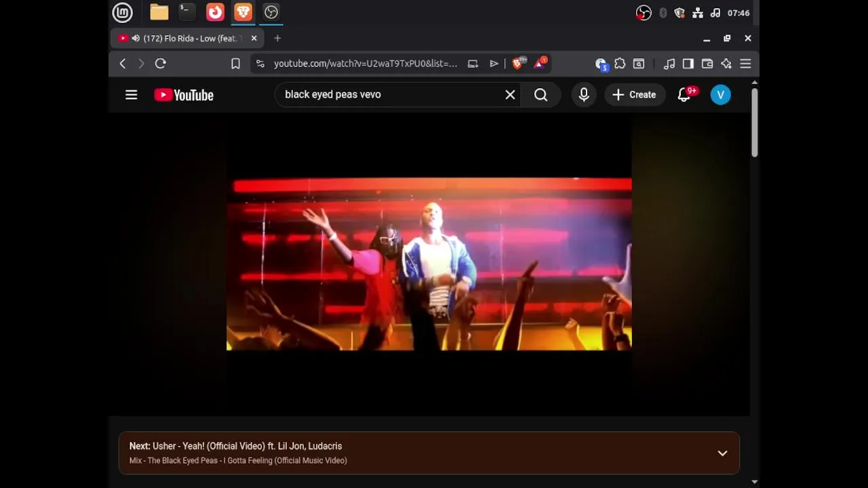
Task: Open the Extensions puzzle piece menu
Action: 620,64
